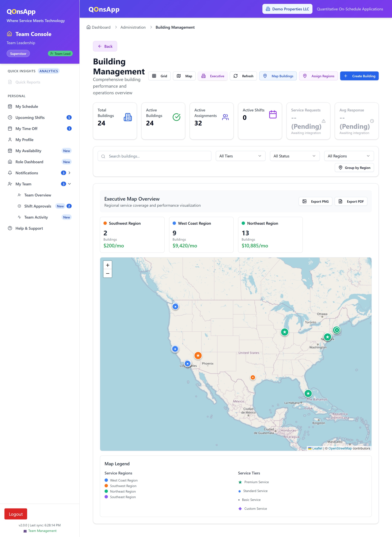Click the orange star marker near Phoenix

pyautogui.click(x=198, y=355)
